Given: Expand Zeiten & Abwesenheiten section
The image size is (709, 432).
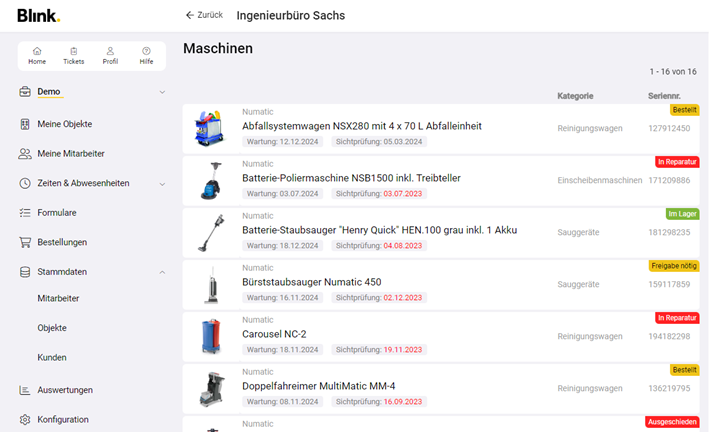Looking at the screenshot, I should pyautogui.click(x=162, y=184).
